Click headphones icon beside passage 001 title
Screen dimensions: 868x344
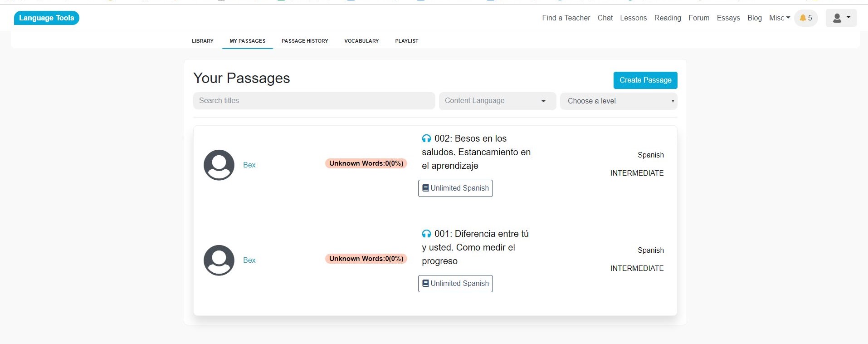(426, 234)
